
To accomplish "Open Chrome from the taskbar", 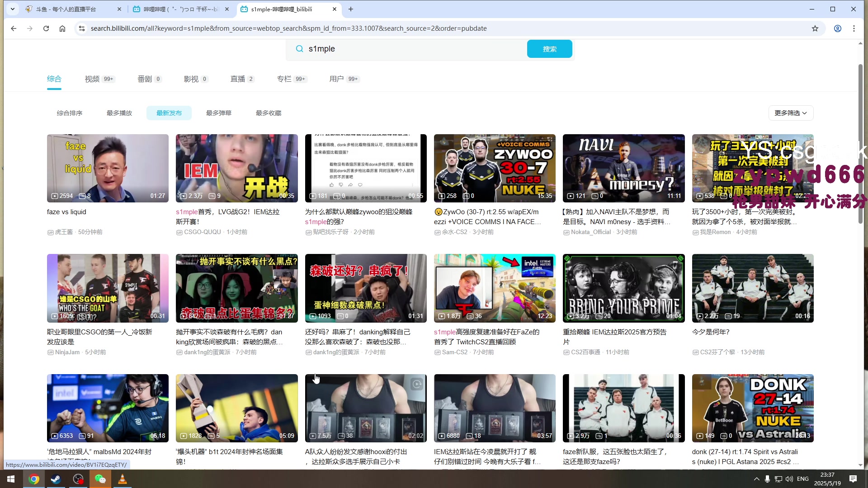I will pyautogui.click(x=34, y=479).
